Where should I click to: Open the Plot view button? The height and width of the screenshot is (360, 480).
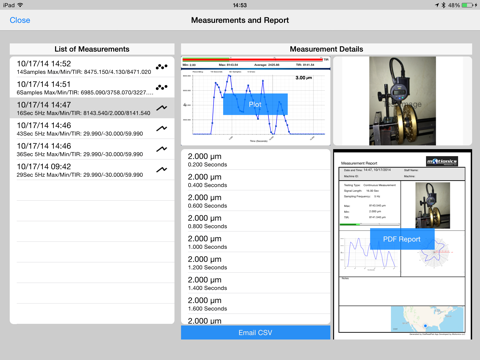click(x=255, y=104)
